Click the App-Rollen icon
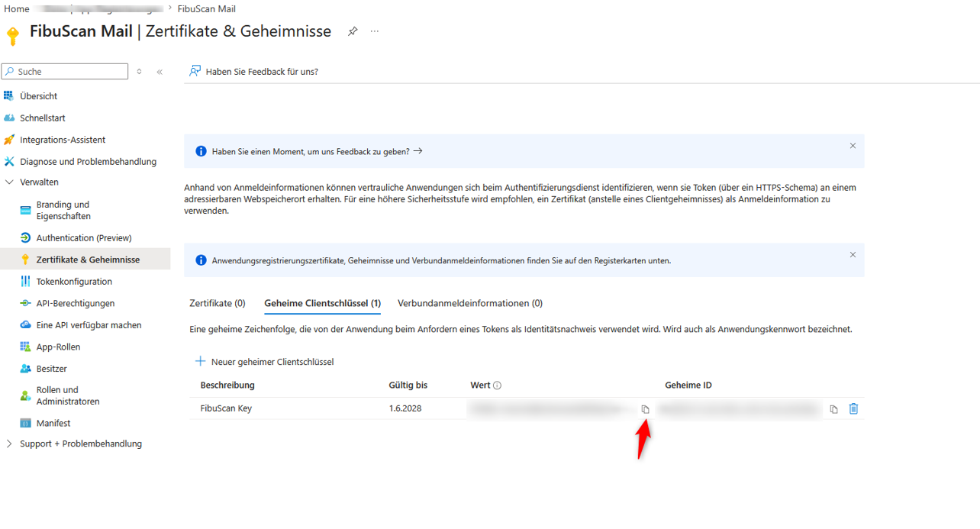The height and width of the screenshot is (529, 980). (25, 347)
